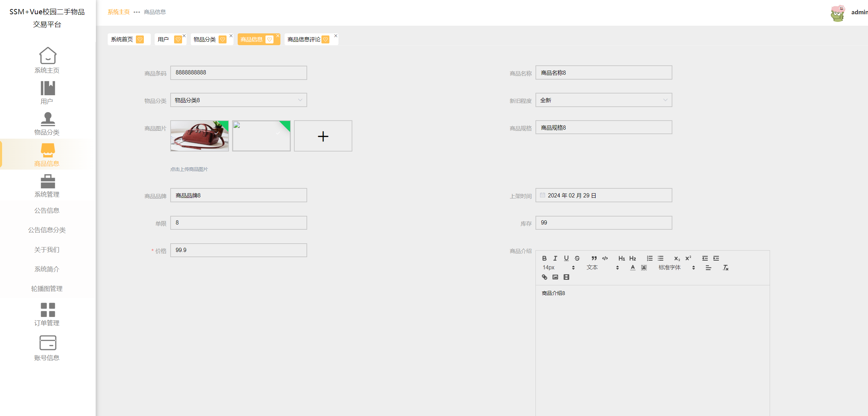The width and height of the screenshot is (868, 416).
Task: Open the 物品分类 dropdown
Action: coord(238,100)
